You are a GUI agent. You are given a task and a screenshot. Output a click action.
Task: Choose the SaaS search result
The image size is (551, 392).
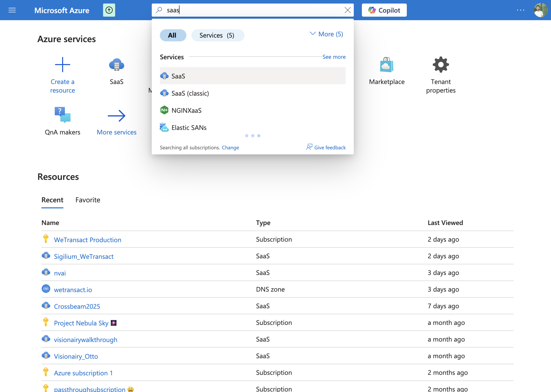click(253, 76)
